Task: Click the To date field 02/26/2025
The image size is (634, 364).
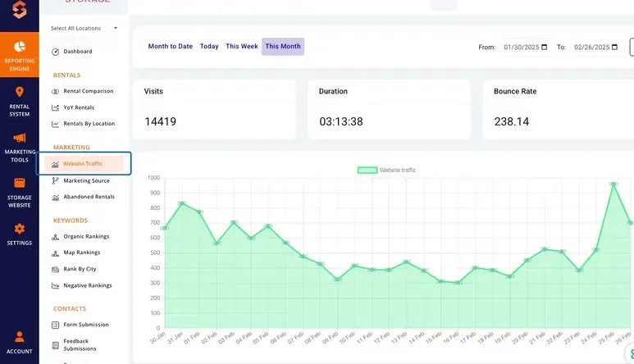Action: [596, 48]
